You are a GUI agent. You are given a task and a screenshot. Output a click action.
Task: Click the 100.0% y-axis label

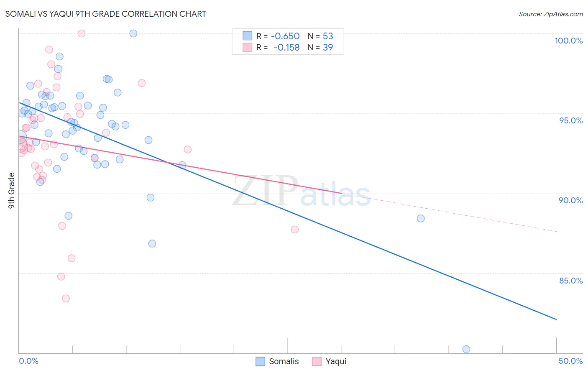coord(568,41)
